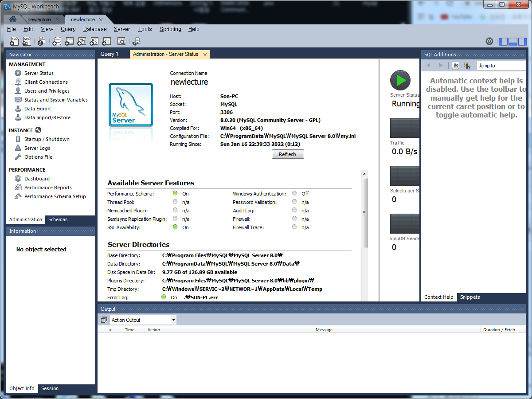Toggle the left sidebar panel visibility

click(503, 42)
